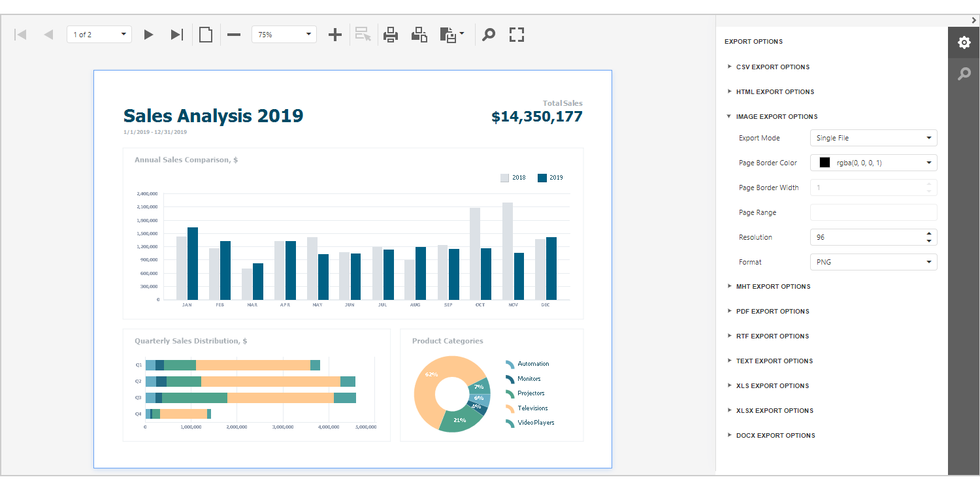Screen dimensions: 980x490
Task: Navigate to the first page
Action: [20, 34]
